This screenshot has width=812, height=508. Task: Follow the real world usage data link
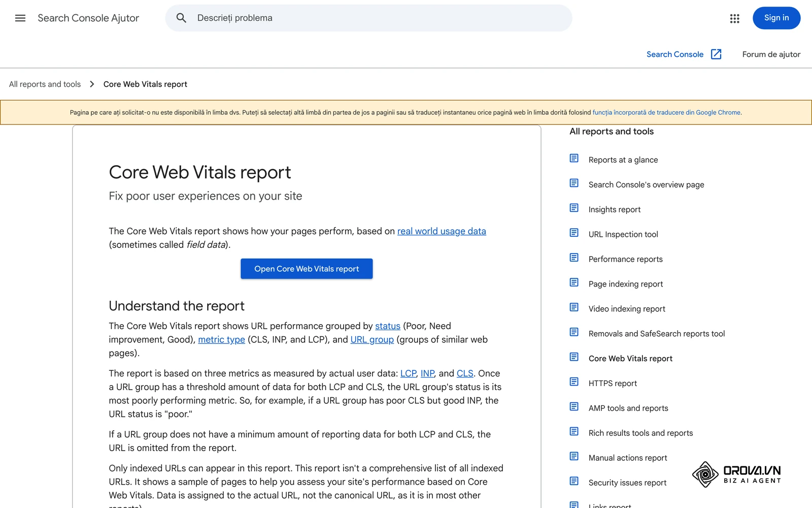442,231
